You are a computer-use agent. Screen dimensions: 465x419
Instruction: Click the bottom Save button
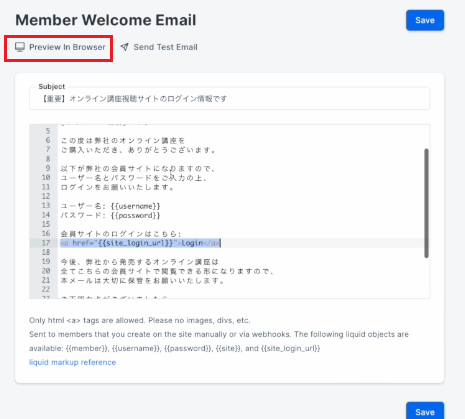pos(425,411)
